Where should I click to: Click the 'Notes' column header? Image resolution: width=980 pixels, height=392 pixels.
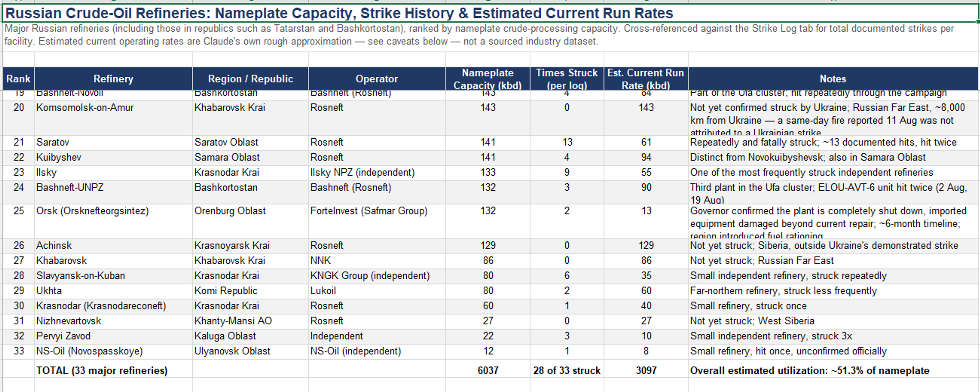point(833,79)
